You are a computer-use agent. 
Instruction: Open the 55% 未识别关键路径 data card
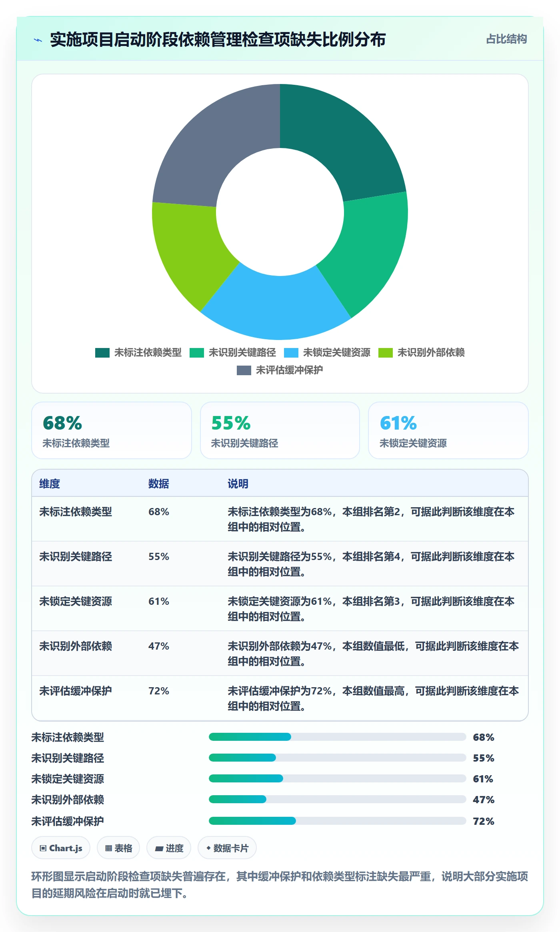280,430
